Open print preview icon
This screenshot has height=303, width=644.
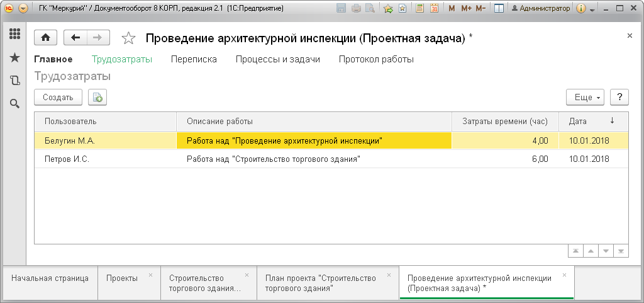coord(370,8)
